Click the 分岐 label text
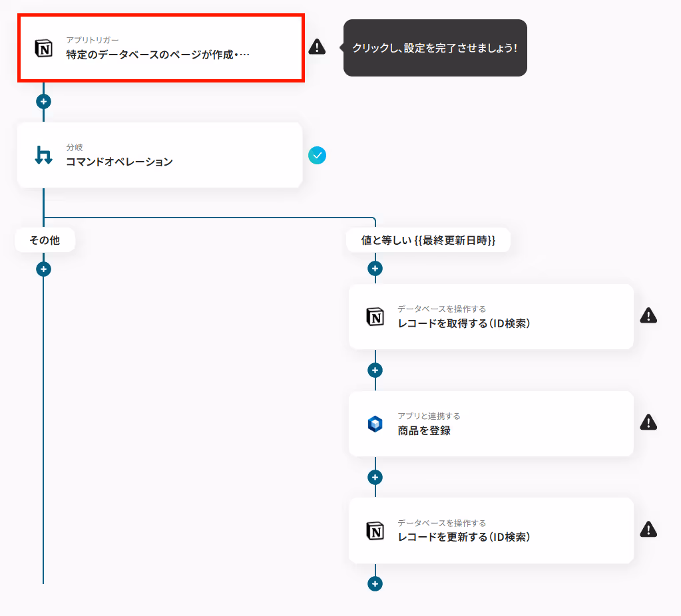Viewport: 681px width, 616px height. (75, 148)
